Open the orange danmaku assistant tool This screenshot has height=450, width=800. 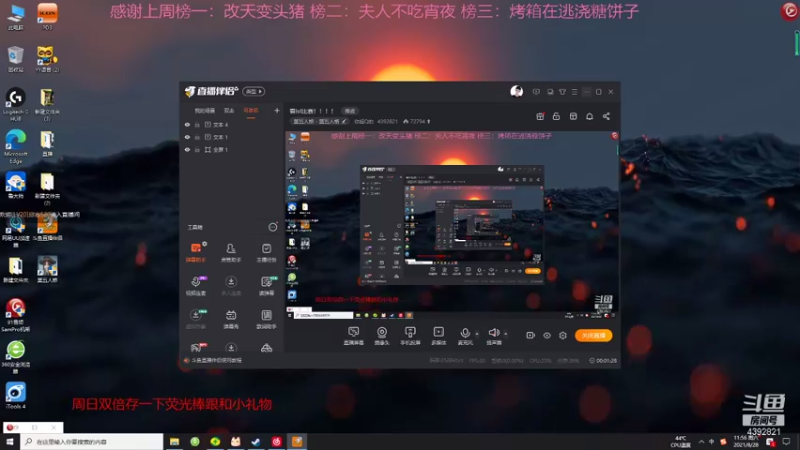click(196, 252)
